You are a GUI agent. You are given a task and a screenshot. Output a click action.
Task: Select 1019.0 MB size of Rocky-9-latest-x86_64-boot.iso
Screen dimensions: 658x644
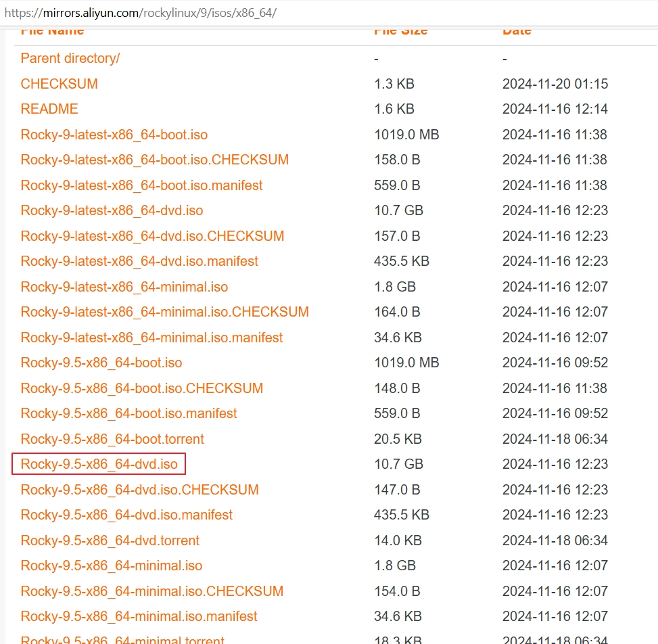[x=406, y=135]
